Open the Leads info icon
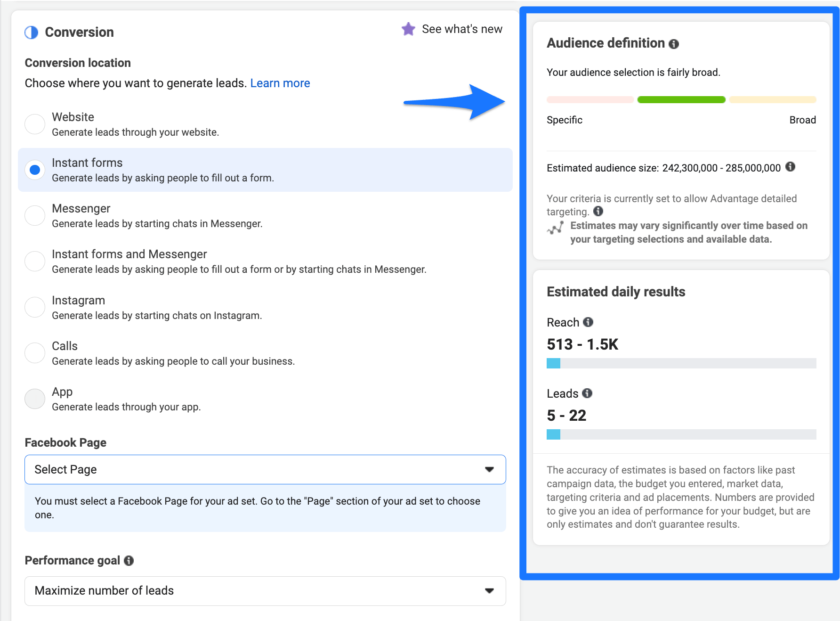This screenshot has width=840, height=621. point(587,393)
